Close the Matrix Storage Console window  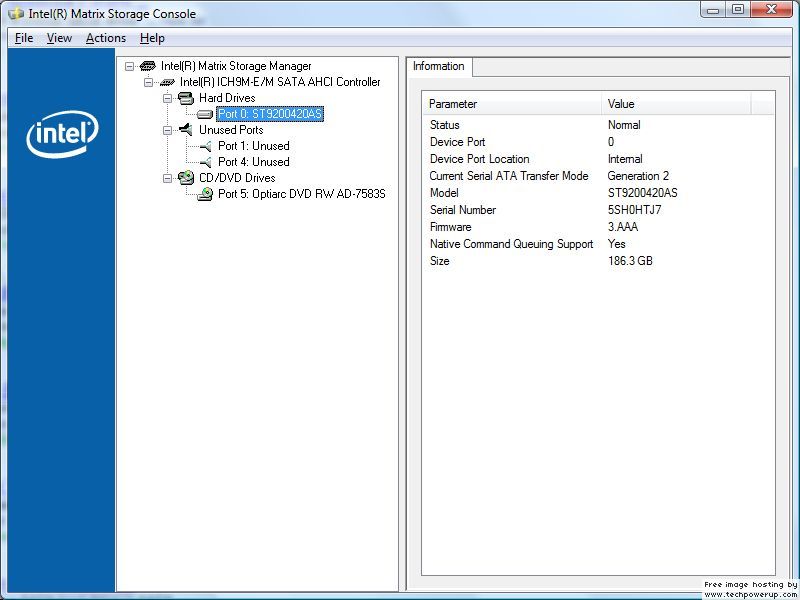(771, 10)
